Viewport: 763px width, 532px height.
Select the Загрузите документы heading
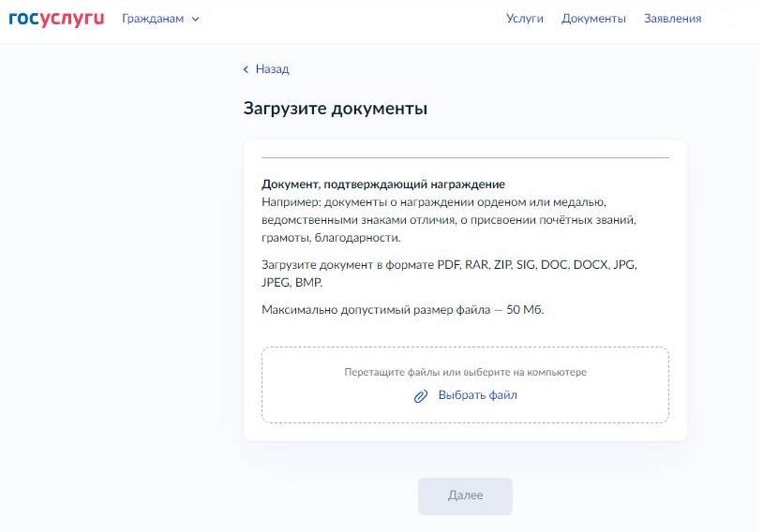click(x=336, y=108)
